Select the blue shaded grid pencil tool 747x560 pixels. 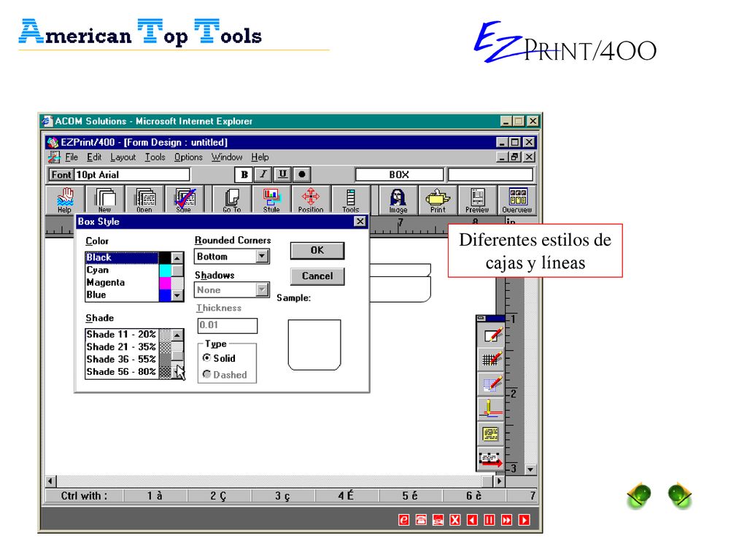click(x=491, y=384)
